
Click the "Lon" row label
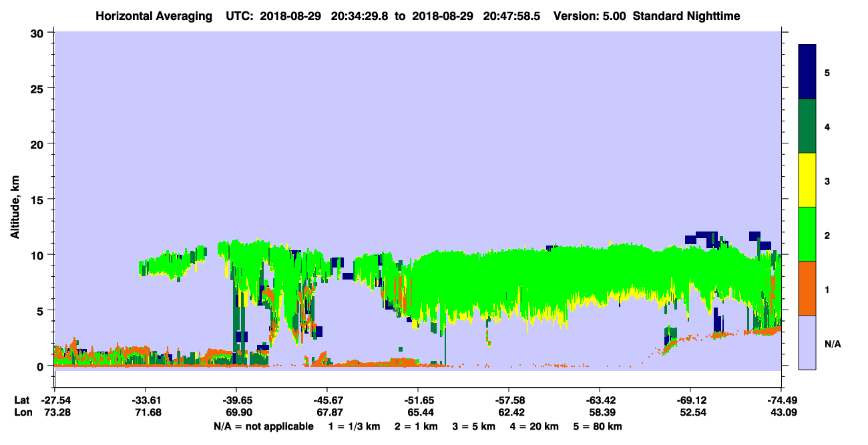[22, 412]
